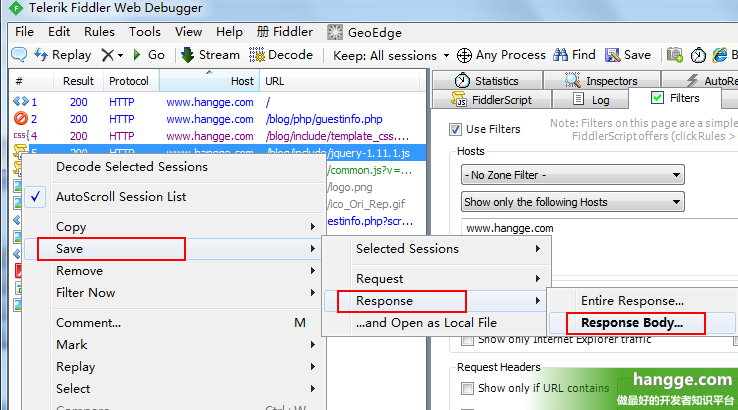Click the timer stopwatch toolbar icon
The image size is (738, 410).
[698, 55]
